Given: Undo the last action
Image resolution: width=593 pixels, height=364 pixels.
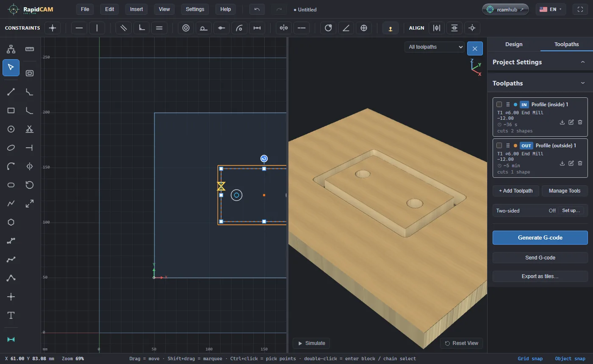Looking at the screenshot, I should pyautogui.click(x=257, y=9).
